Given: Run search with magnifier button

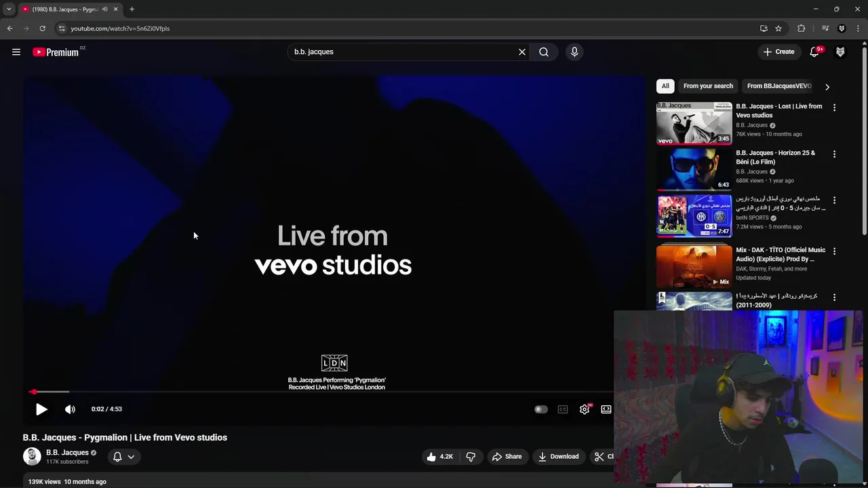Looking at the screenshot, I should (544, 52).
